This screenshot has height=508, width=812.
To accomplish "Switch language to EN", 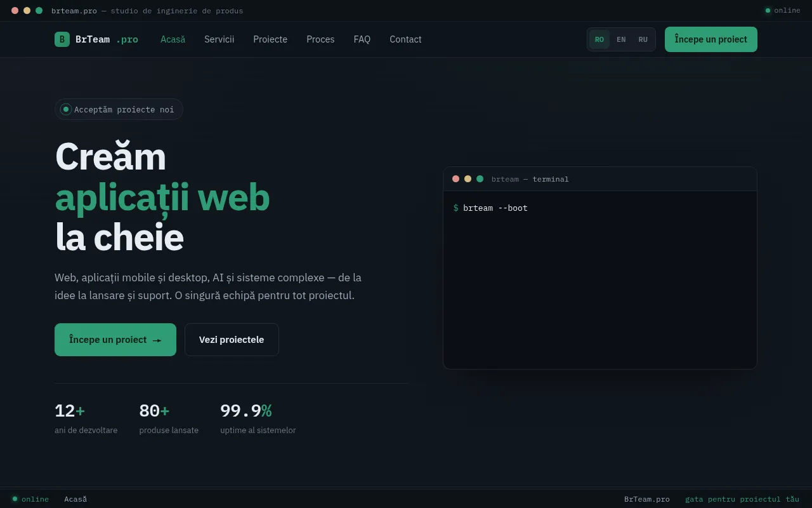I will [621, 39].
